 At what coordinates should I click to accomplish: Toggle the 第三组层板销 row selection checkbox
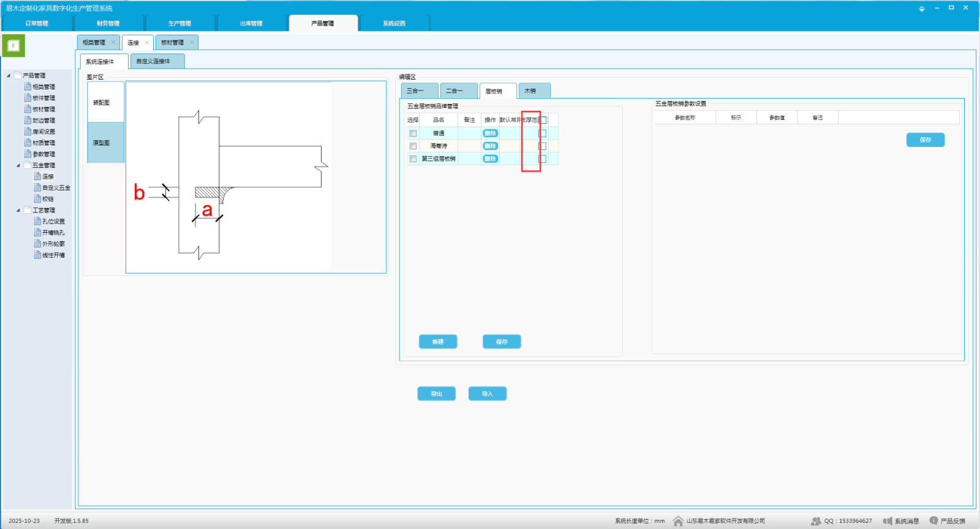point(413,159)
